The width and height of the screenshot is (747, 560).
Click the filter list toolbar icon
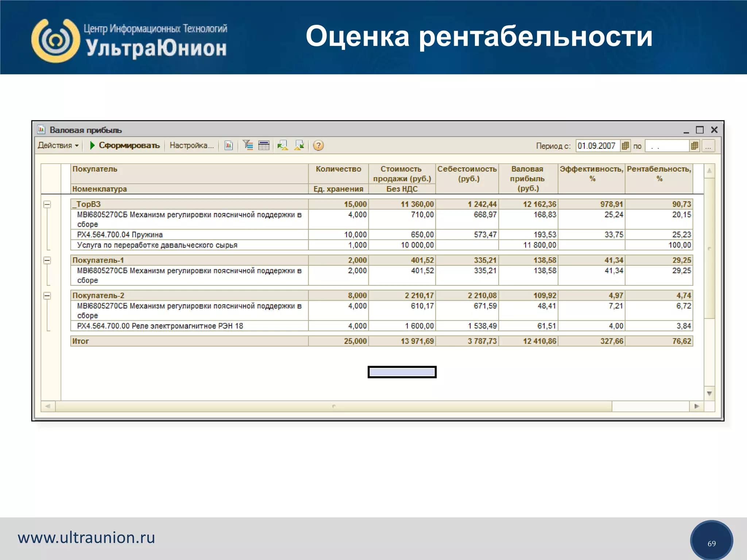pos(248,145)
